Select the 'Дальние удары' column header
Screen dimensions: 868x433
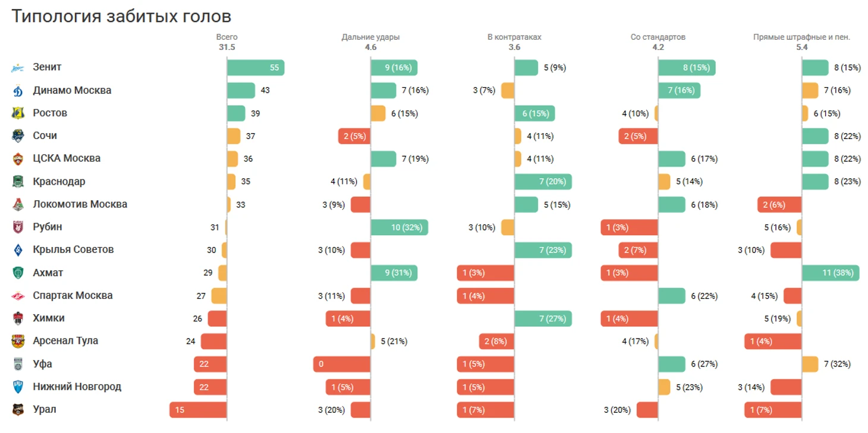tap(370, 37)
